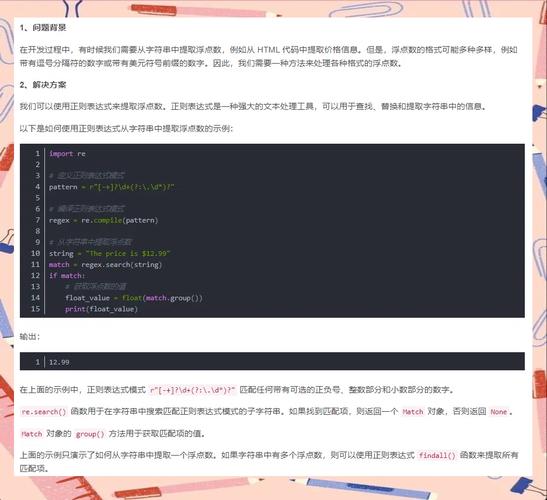
Task: Click line number 5 in the code block
Action: (x=38, y=198)
